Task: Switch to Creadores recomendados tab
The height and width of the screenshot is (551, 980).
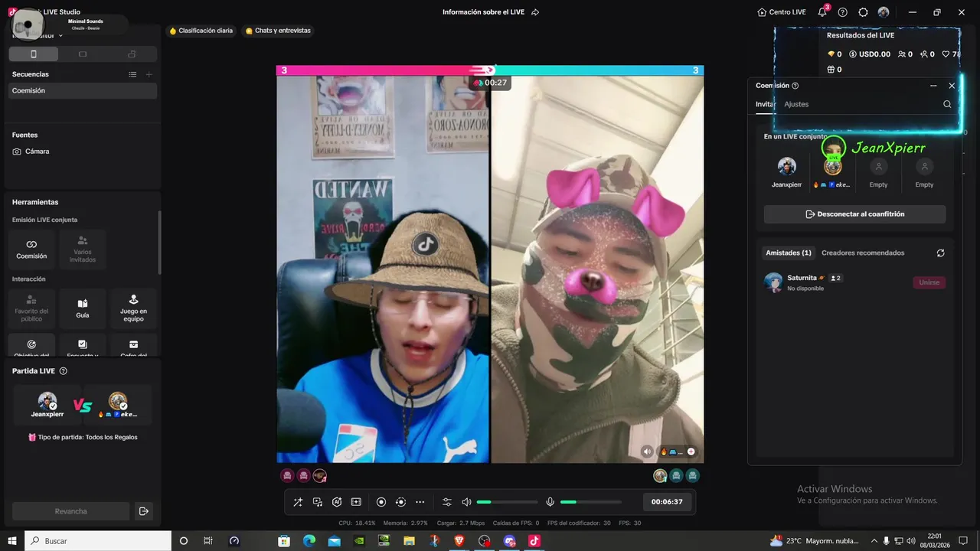Action: (863, 253)
